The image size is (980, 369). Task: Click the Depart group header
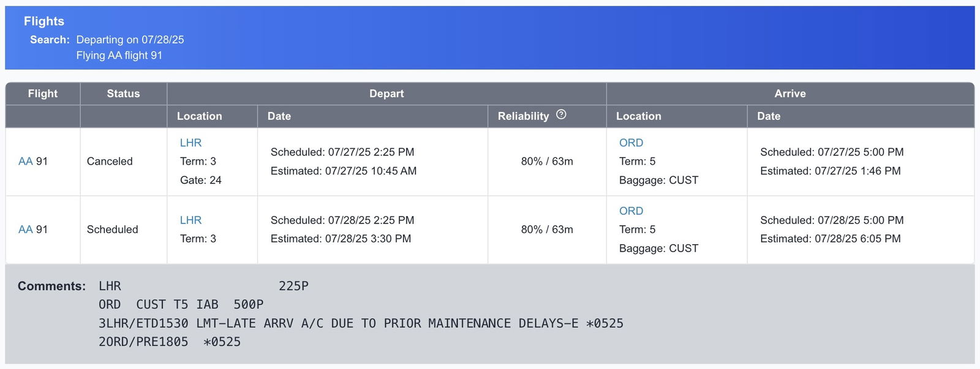click(x=386, y=94)
